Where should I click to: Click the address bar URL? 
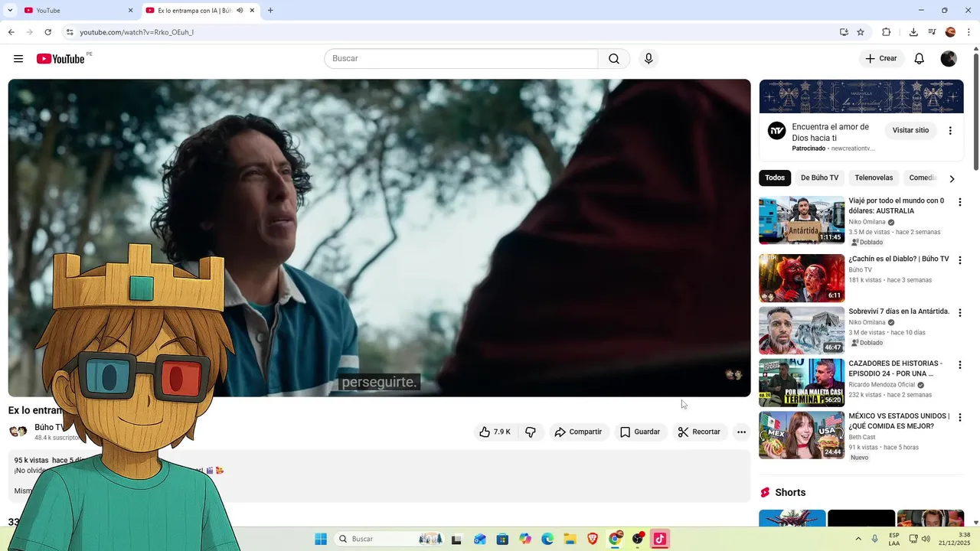136,32
